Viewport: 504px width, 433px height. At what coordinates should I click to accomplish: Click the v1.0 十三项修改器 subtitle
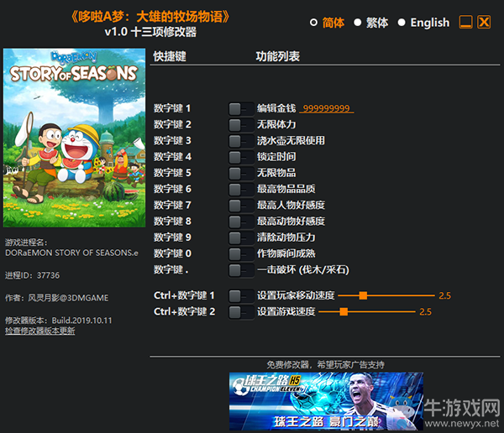click(150, 32)
